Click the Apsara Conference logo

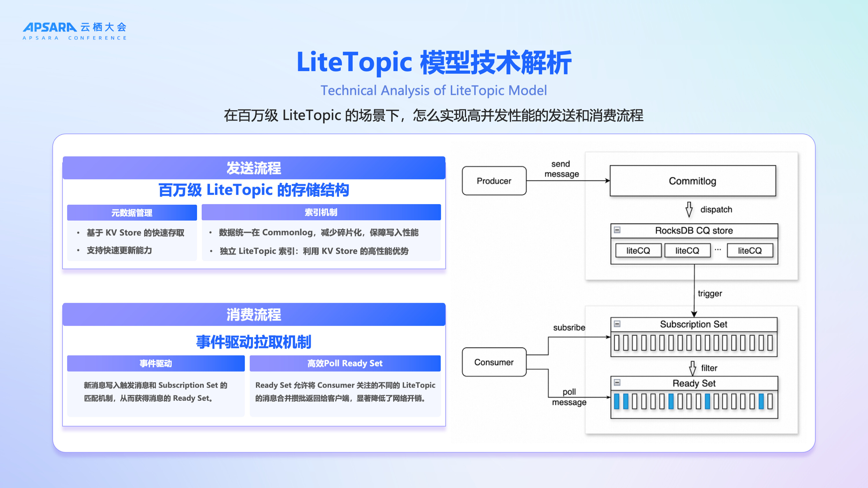coord(74,31)
